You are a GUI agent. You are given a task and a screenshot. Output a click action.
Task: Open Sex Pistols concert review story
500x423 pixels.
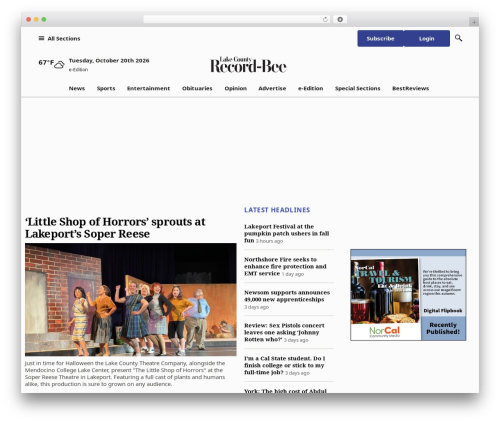pyautogui.click(x=284, y=332)
